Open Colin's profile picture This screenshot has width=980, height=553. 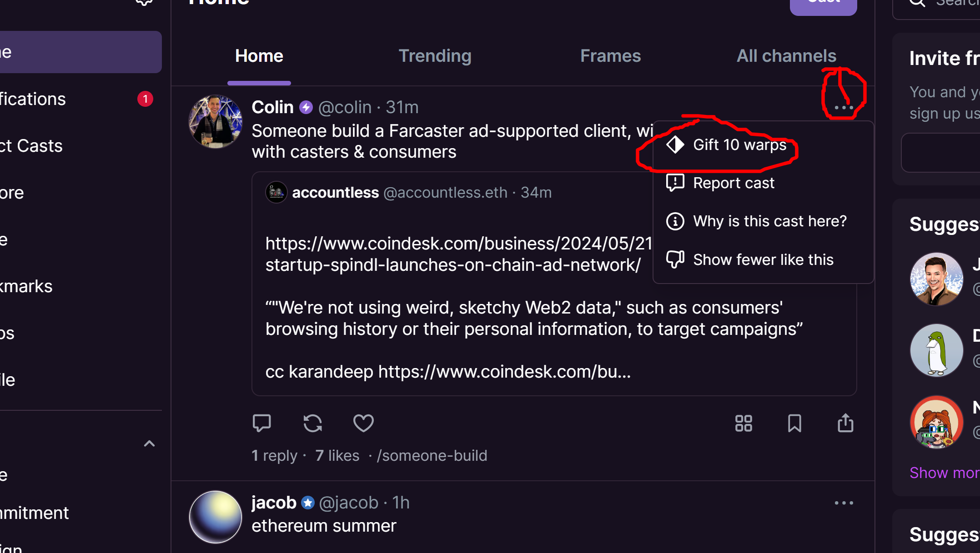click(x=216, y=121)
